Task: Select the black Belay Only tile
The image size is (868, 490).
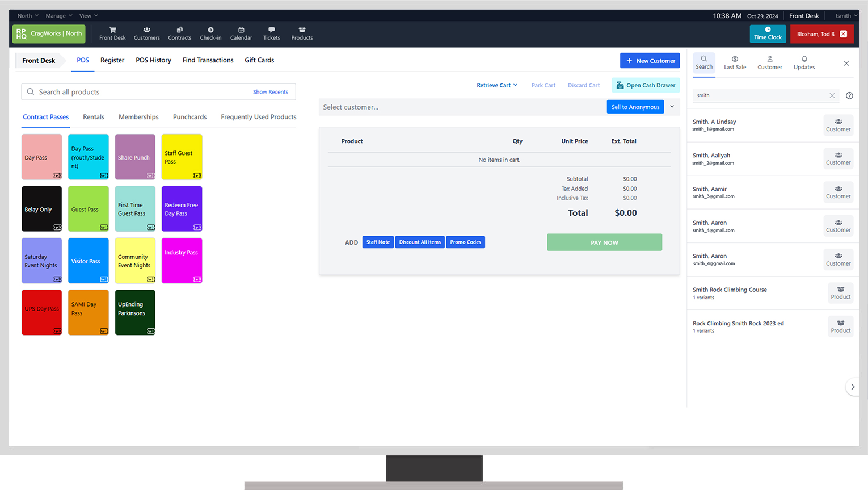Action: coord(41,209)
